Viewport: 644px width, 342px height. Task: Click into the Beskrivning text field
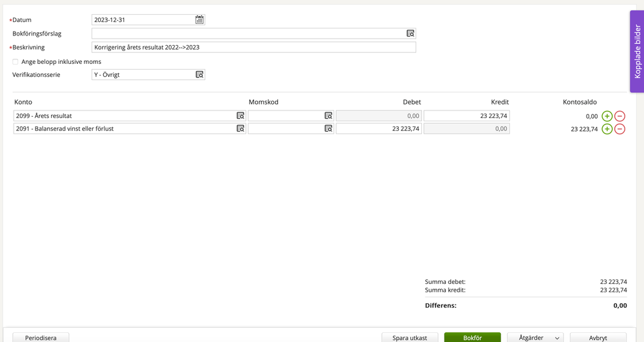(x=253, y=47)
